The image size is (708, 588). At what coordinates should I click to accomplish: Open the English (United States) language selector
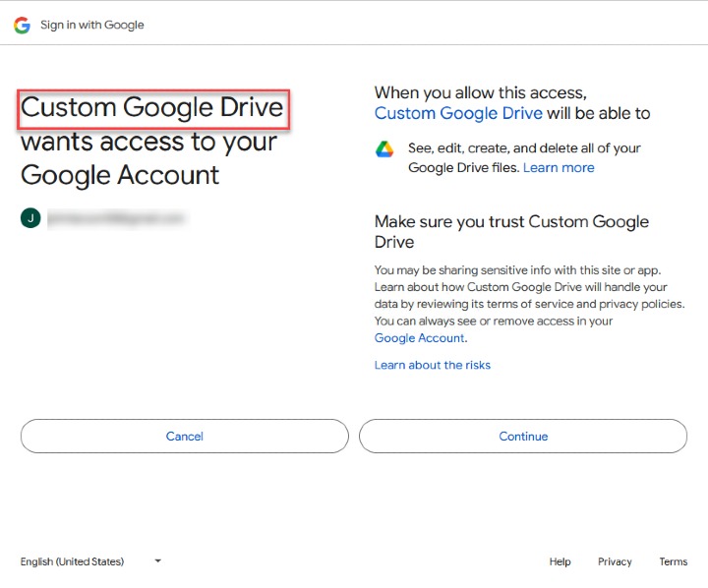[73, 561]
